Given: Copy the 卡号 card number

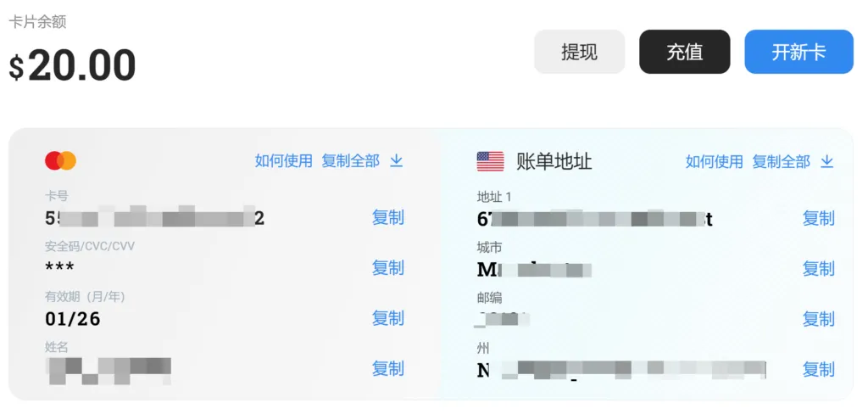Looking at the screenshot, I should click(388, 217).
